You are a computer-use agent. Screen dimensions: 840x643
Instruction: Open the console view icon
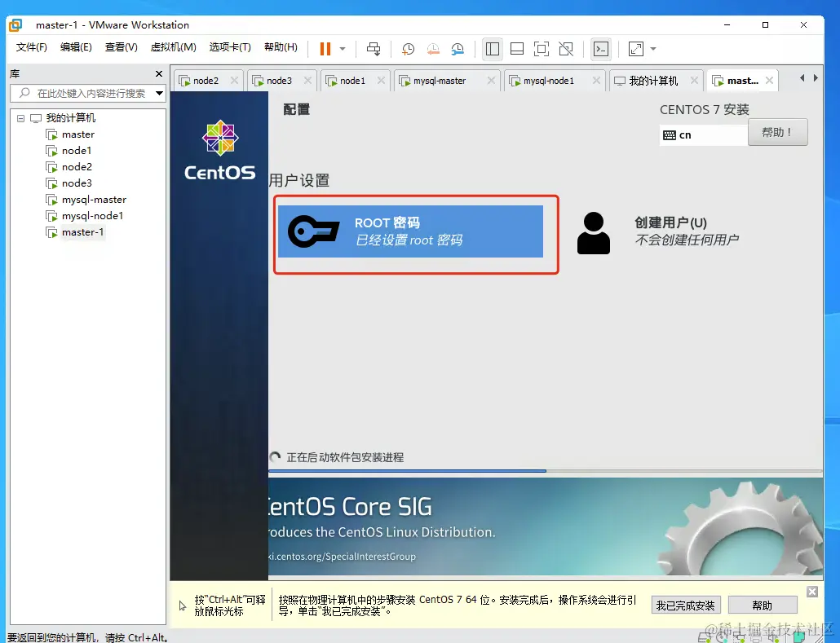coord(601,49)
